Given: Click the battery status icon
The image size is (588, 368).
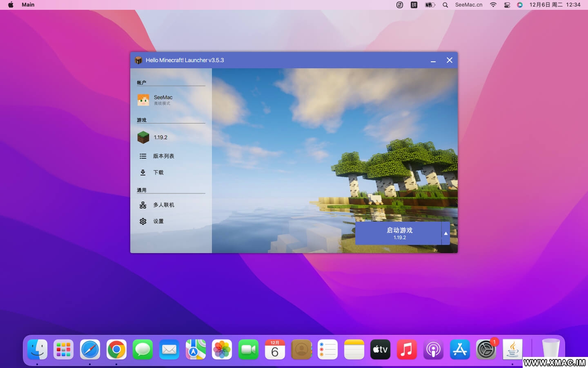Looking at the screenshot, I should click(x=430, y=5).
